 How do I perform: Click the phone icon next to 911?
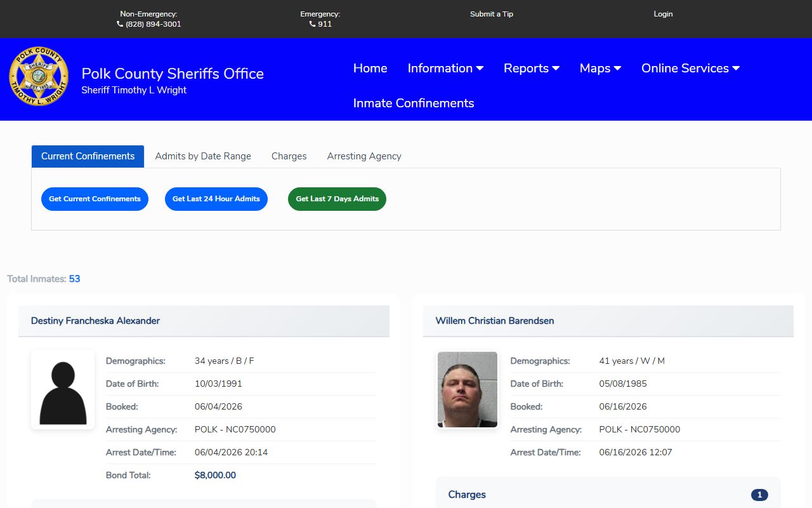pos(312,24)
